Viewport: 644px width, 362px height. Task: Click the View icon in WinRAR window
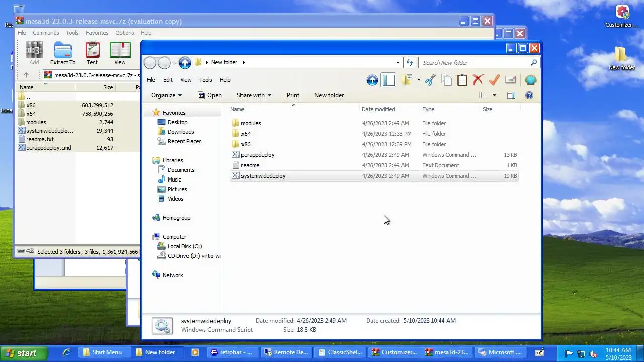click(120, 54)
